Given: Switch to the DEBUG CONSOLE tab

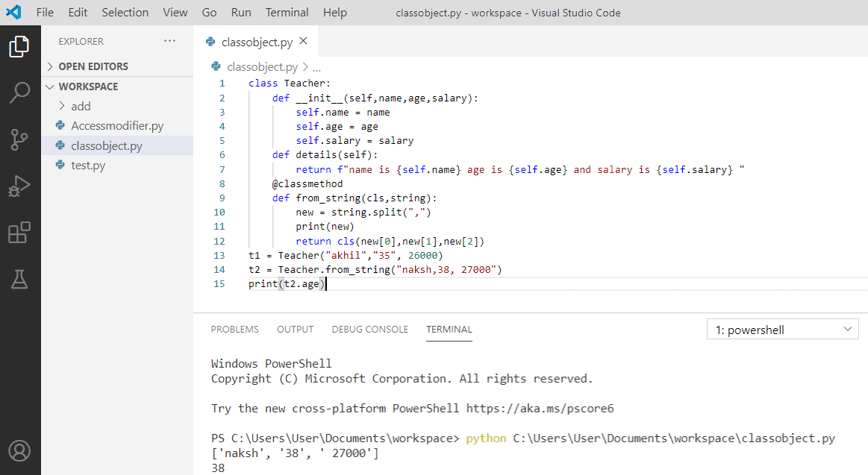Looking at the screenshot, I should [x=369, y=329].
